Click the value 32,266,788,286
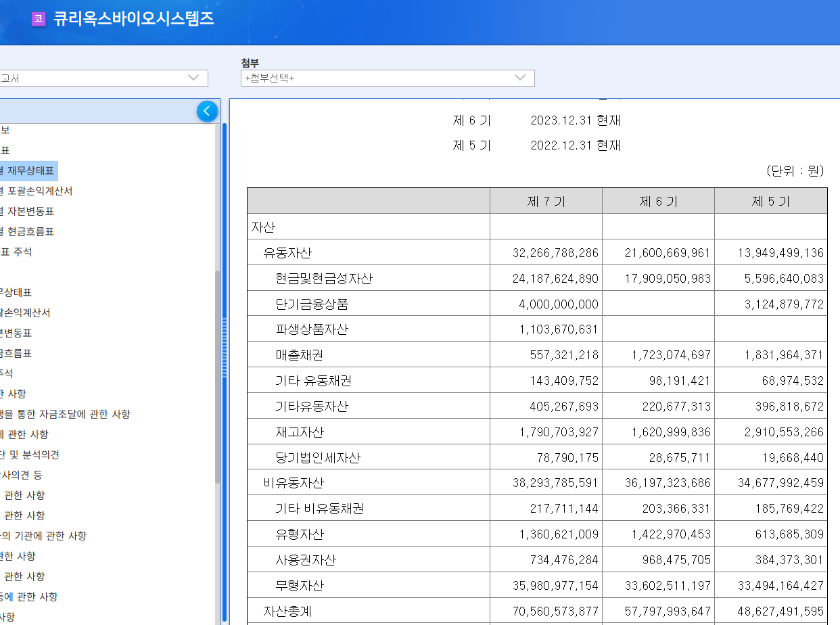 pyautogui.click(x=556, y=253)
